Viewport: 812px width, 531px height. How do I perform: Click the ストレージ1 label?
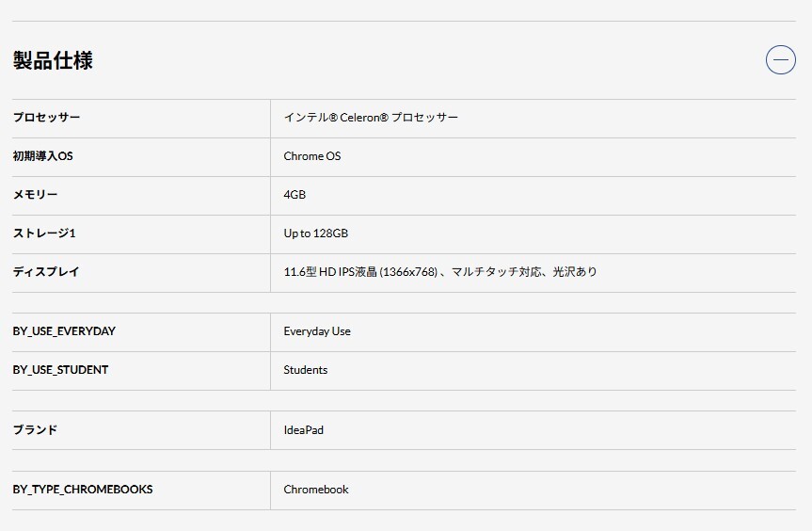[x=43, y=233]
